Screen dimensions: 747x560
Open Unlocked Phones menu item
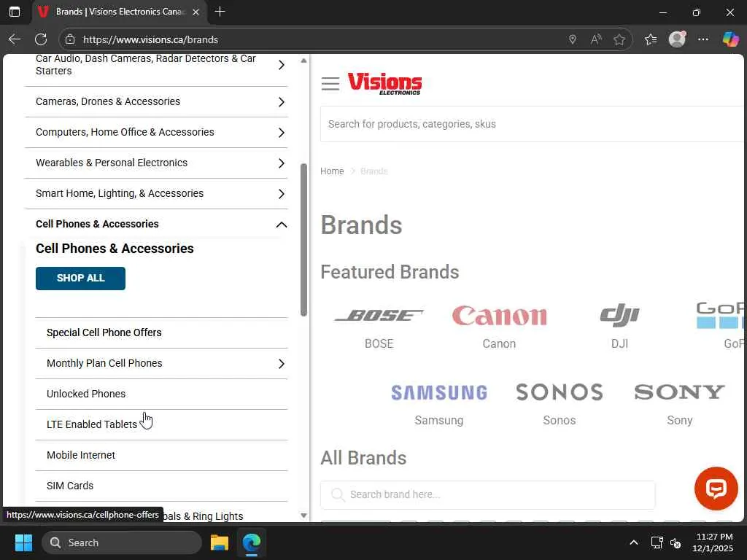pyautogui.click(x=86, y=394)
